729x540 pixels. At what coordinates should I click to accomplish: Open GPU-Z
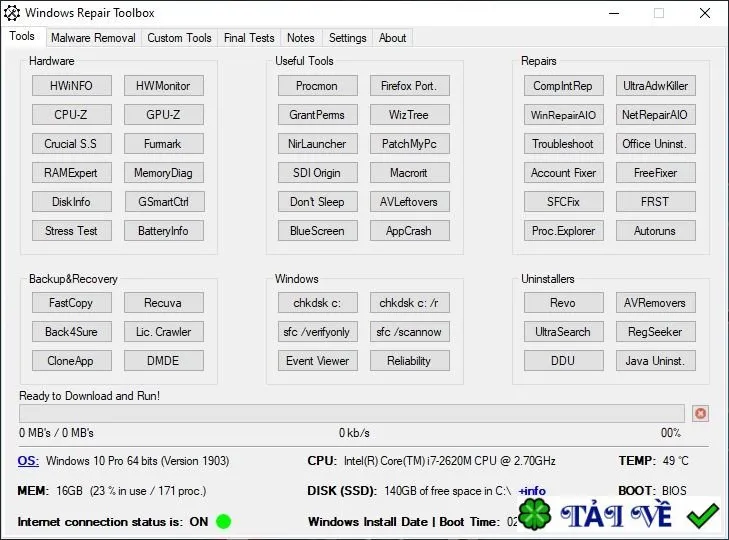coord(164,114)
